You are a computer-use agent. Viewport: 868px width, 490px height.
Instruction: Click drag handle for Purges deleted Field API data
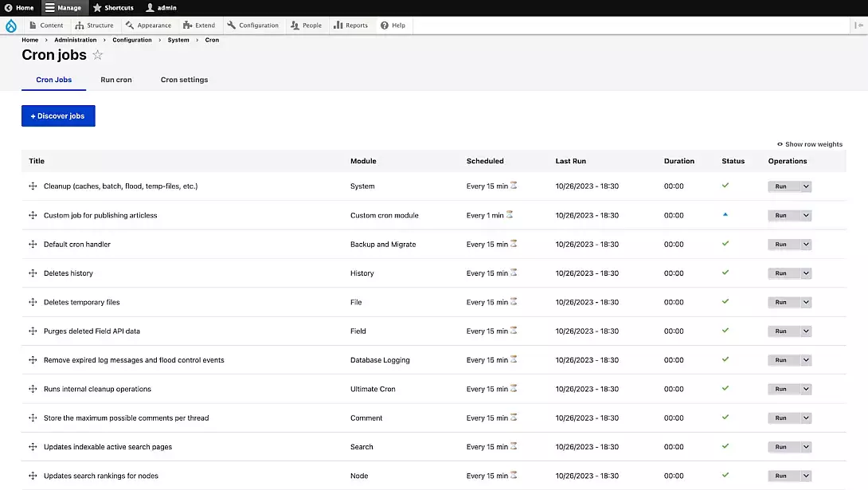coord(33,331)
